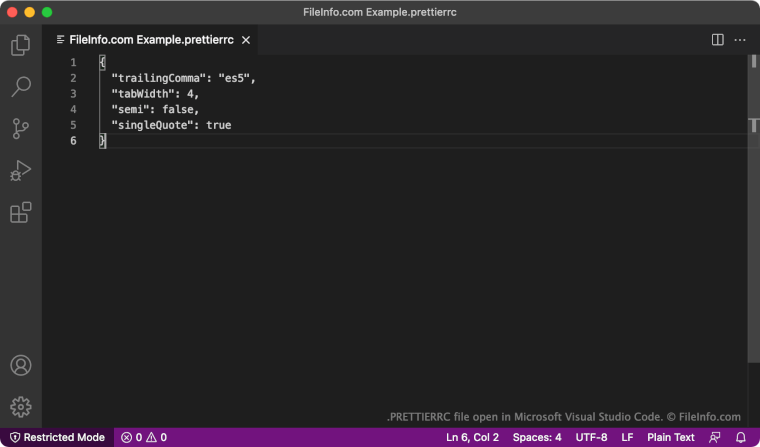The image size is (760, 447).
Task: Open the errors and warnings indicator
Action: coord(144,437)
